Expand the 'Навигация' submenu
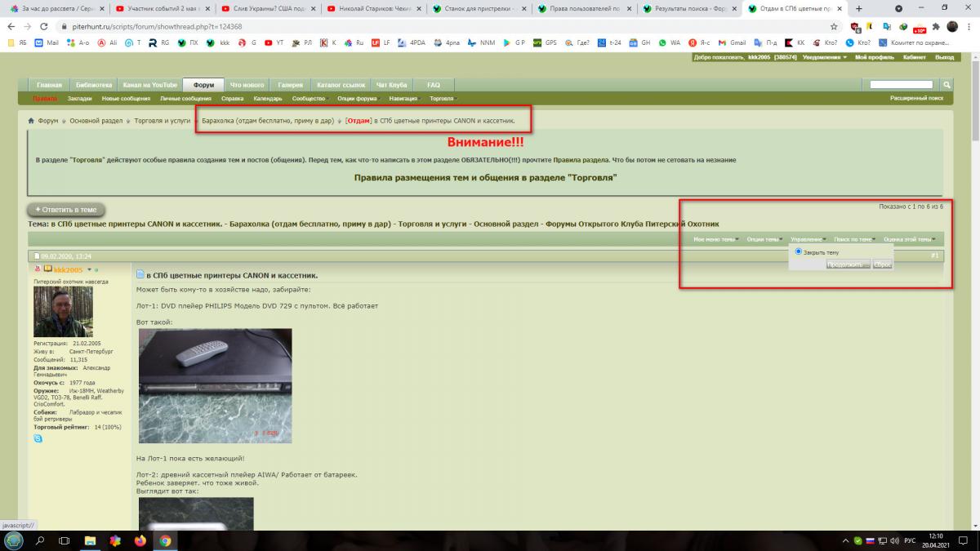 pyautogui.click(x=405, y=98)
